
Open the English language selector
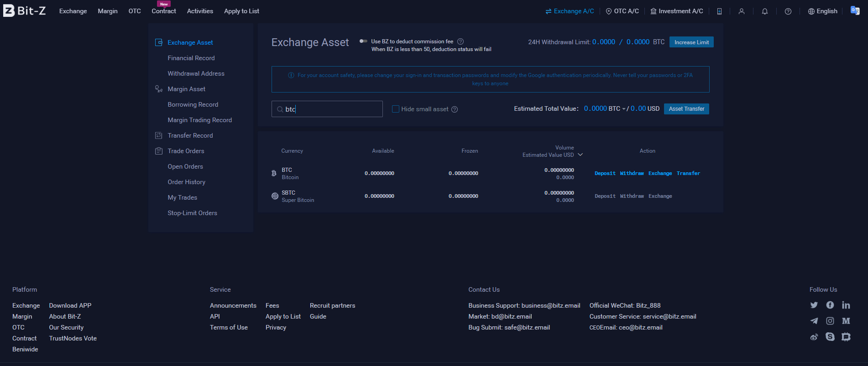[823, 11]
